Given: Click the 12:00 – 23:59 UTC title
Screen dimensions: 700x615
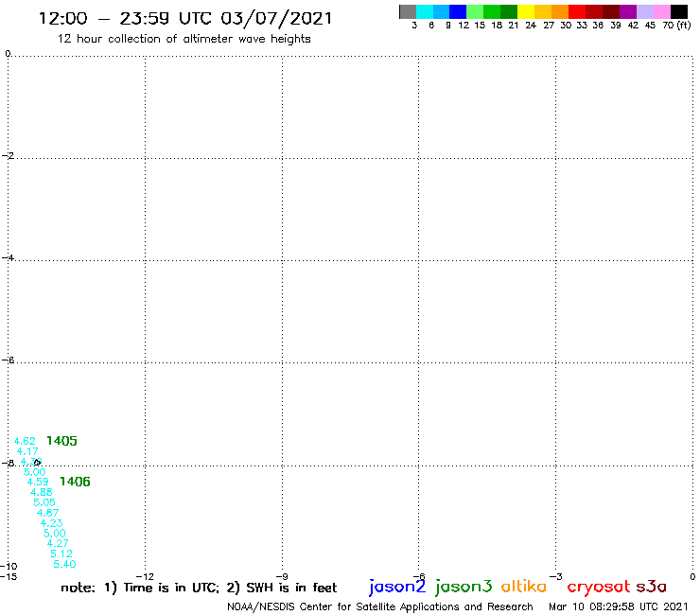Looking at the screenshot, I should (x=185, y=18).
